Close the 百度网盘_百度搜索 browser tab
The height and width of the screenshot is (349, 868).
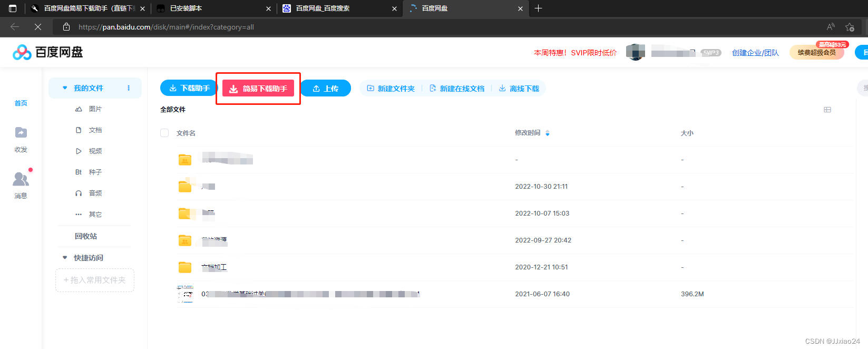(394, 8)
